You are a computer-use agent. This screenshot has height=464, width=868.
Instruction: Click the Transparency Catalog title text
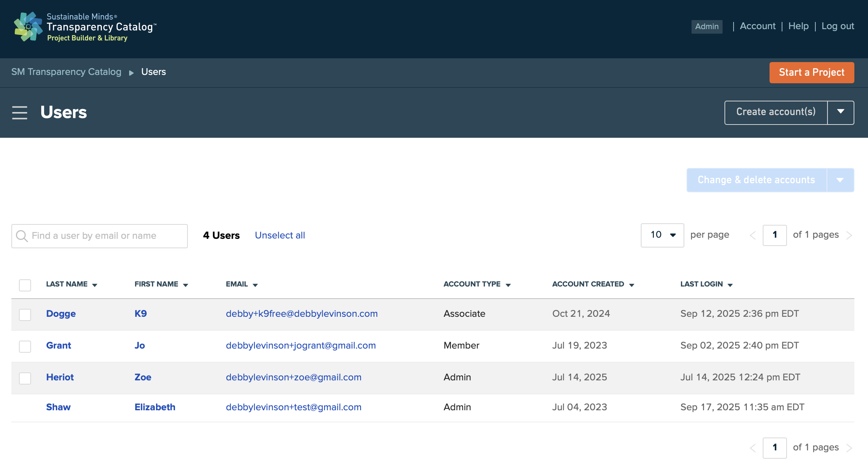tap(101, 27)
